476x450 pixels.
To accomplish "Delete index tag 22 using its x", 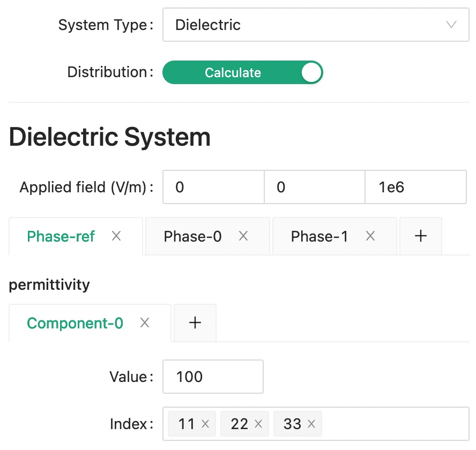I will click(258, 423).
